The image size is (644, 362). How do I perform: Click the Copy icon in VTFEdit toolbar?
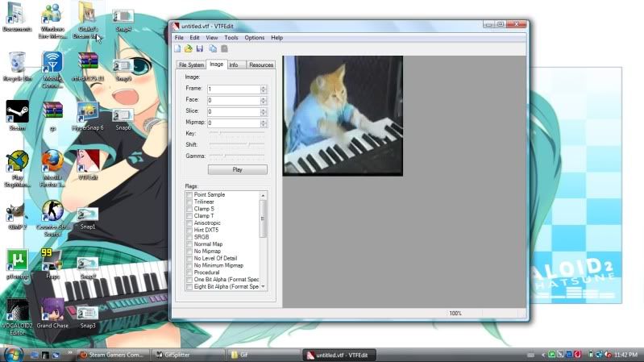point(212,49)
